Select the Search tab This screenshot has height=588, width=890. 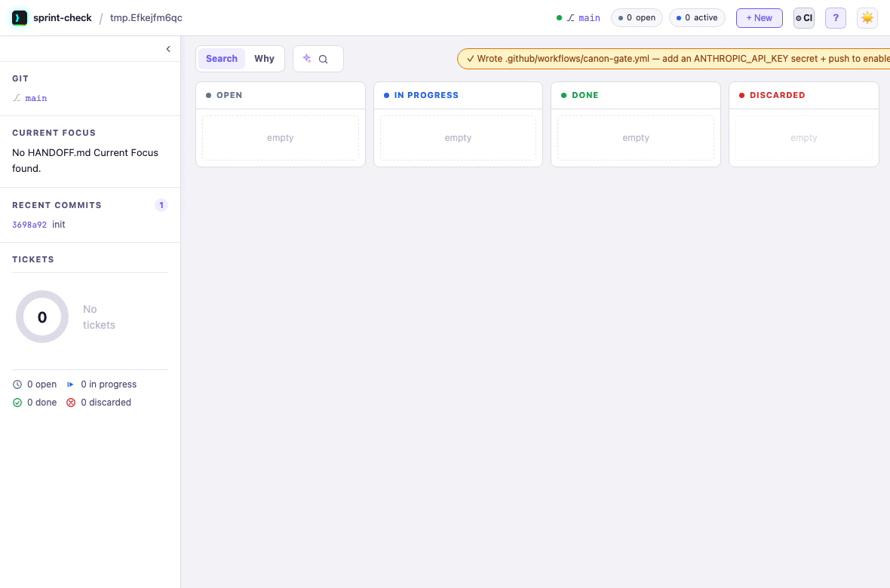click(x=221, y=59)
